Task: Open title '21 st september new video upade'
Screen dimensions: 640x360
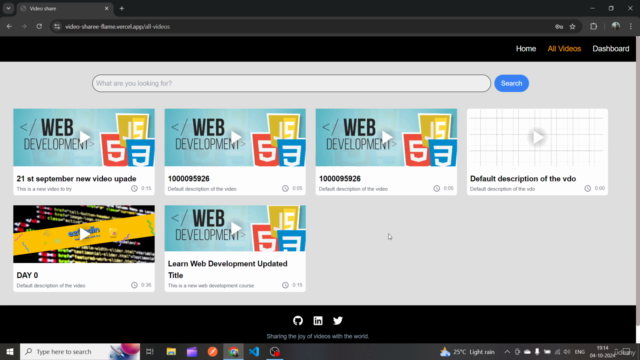Action: 76,179
